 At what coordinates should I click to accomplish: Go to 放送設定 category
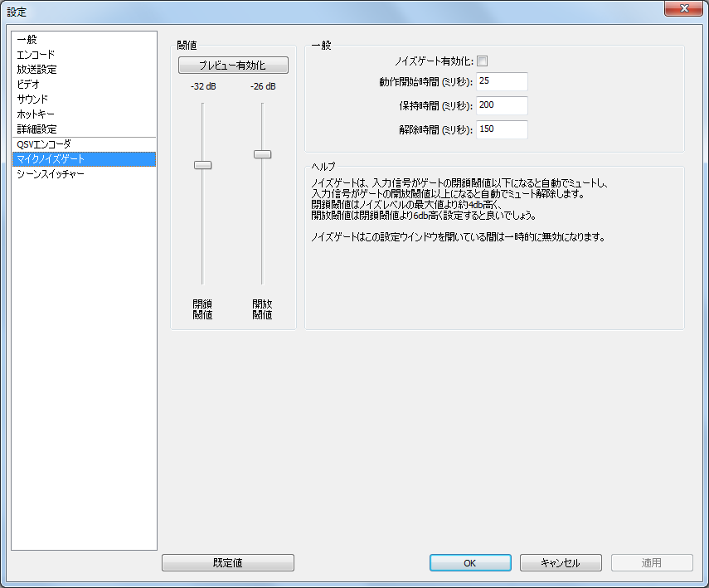[84, 69]
